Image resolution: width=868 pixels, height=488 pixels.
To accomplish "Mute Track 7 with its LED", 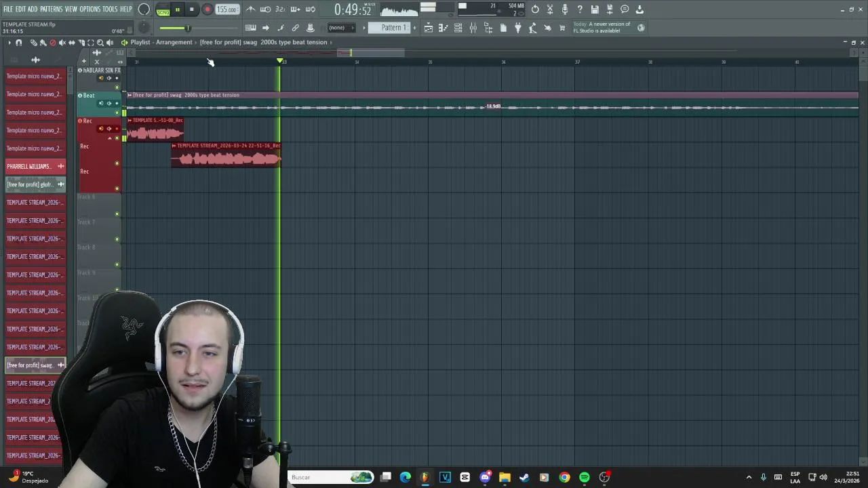I will tap(117, 239).
